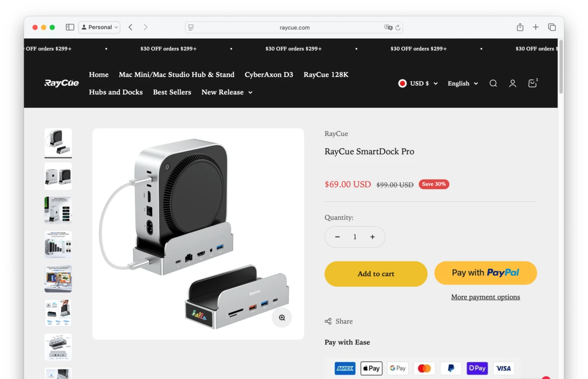This screenshot has height=379, width=588.
Task: Open the English language dropdown
Action: click(462, 83)
